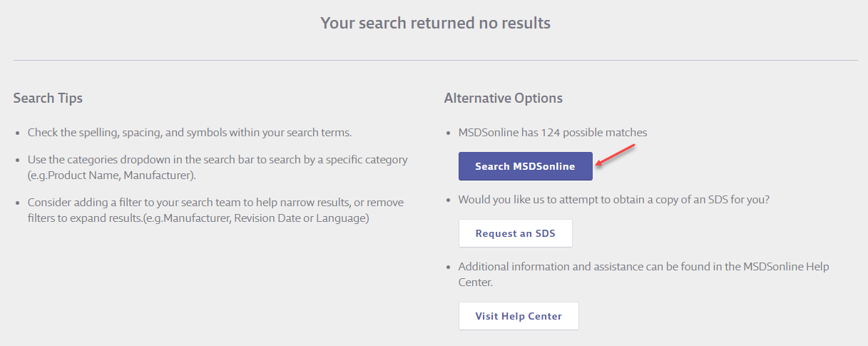Click the bullet before 'Would you like us'
Screen dimensions: 868x346
[448, 200]
